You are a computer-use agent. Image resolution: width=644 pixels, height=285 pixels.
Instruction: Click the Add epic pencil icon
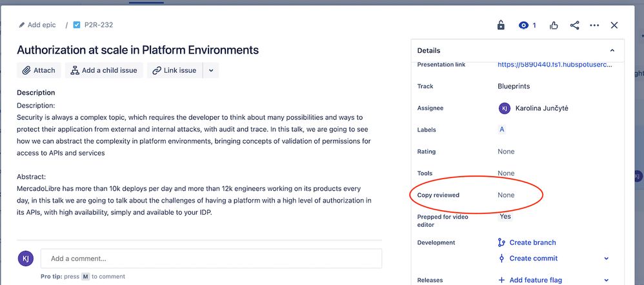pyautogui.click(x=22, y=25)
